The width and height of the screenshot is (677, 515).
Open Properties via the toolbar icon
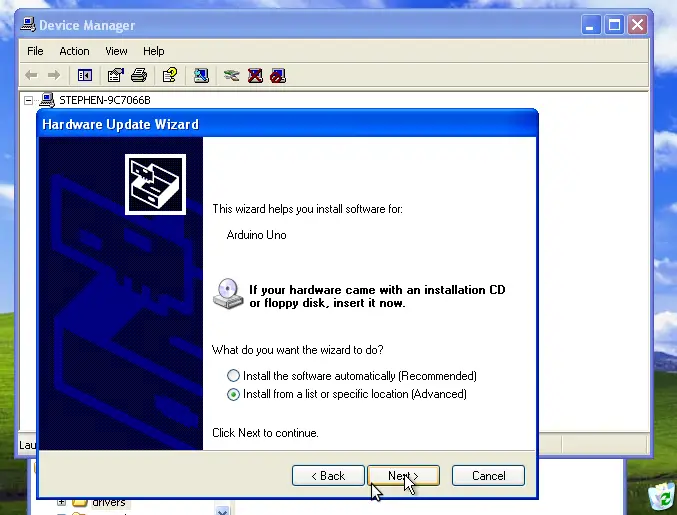tap(115, 76)
